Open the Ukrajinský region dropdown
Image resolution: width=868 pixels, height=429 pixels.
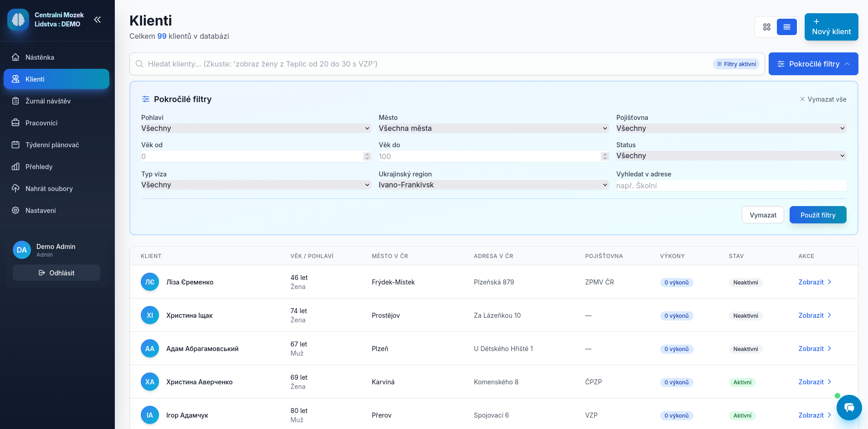493,185
